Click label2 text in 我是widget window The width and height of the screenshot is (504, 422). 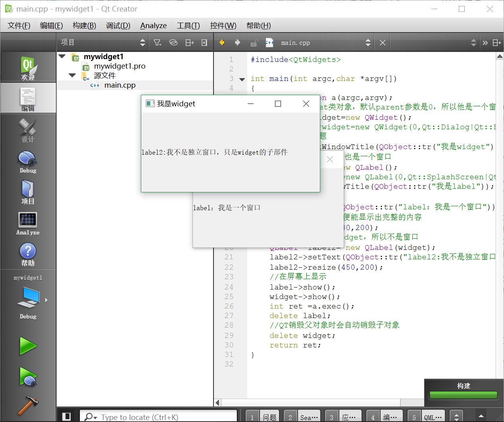tap(214, 152)
